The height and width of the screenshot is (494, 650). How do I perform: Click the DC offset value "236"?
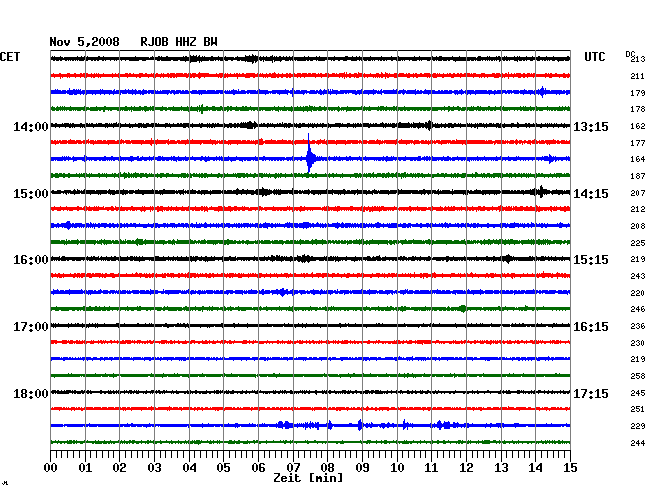pos(638,326)
